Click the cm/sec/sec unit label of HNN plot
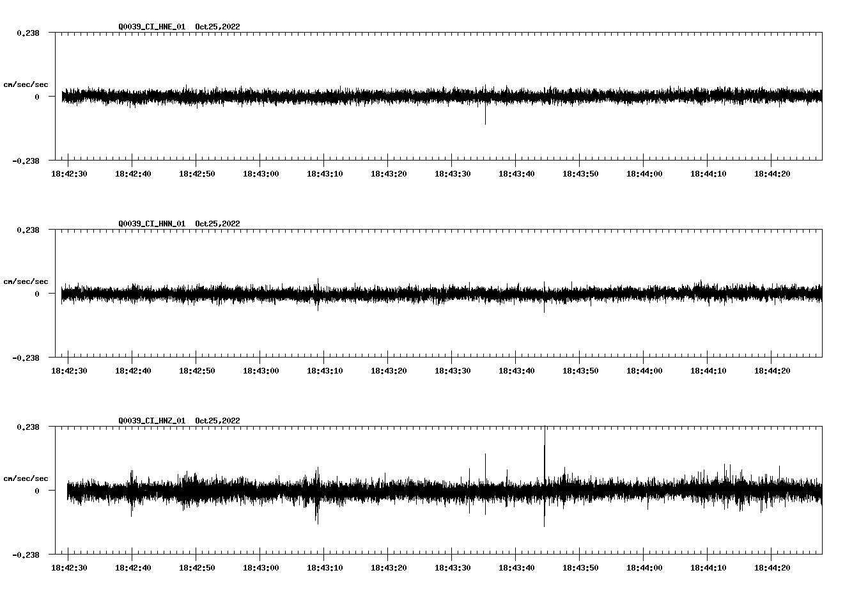Viewport: 868px width, 591px height. pos(26,281)
